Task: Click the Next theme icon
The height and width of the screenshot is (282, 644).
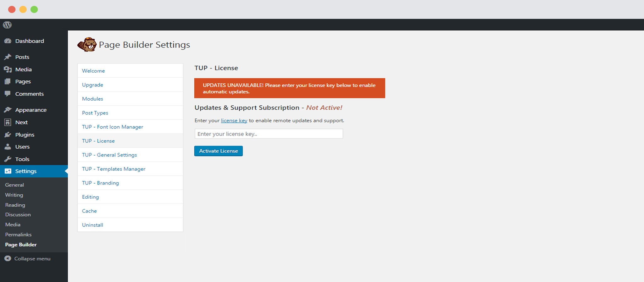Action: 8,122
